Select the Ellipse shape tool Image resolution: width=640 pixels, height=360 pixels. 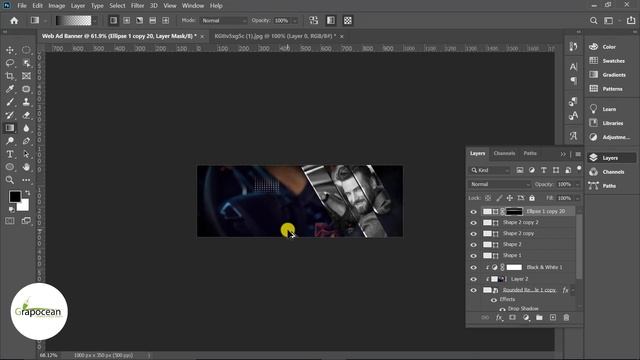(10, 167)
